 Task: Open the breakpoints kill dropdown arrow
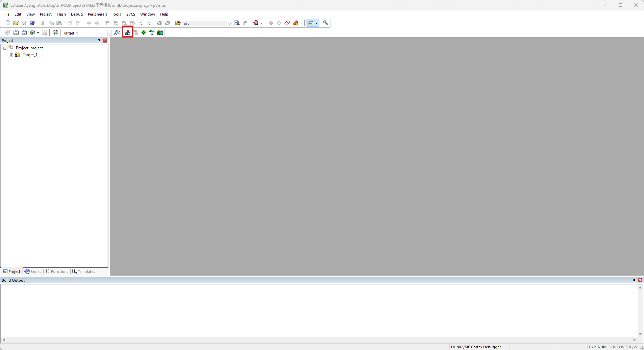(301, 23)
